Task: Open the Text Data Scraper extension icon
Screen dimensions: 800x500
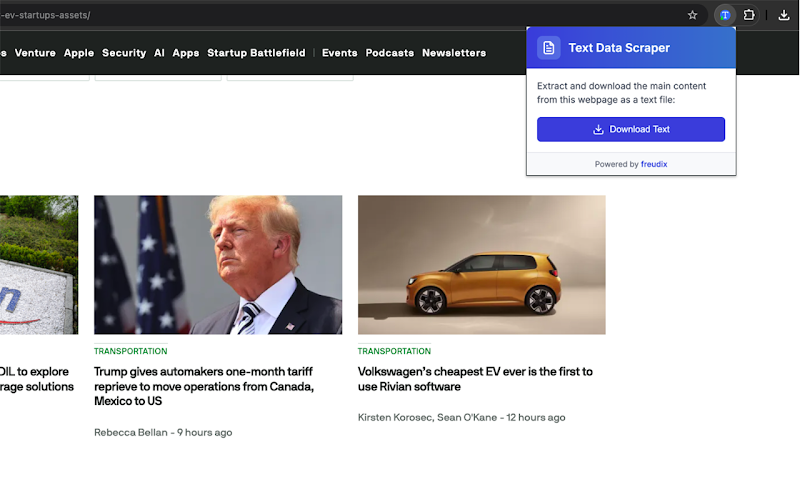Action: click(x=725, y=15)
